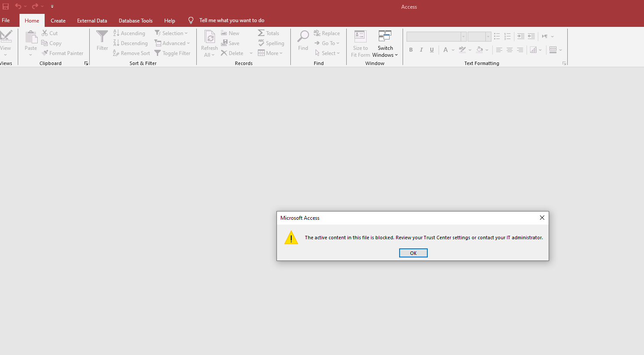
Task: Toggle Underline formatting
Action: (432, 50)
